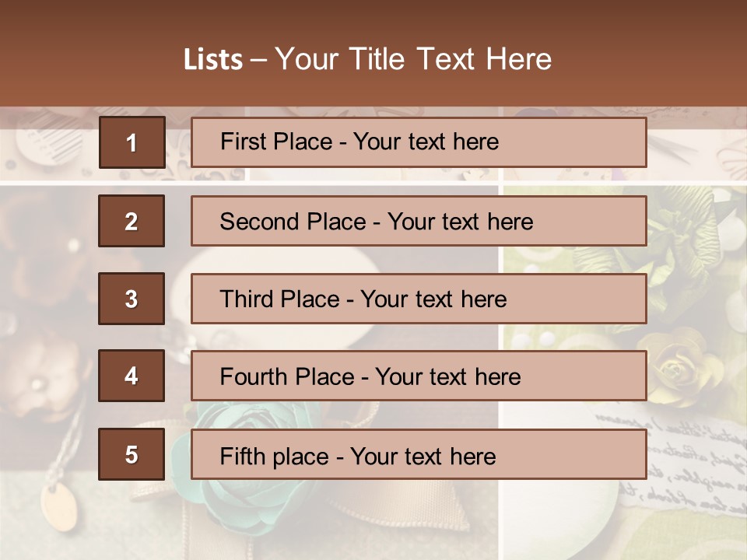The width and height of the screenshot is (747, 560).
Task: Select the number 4 box
Action: 132,376
